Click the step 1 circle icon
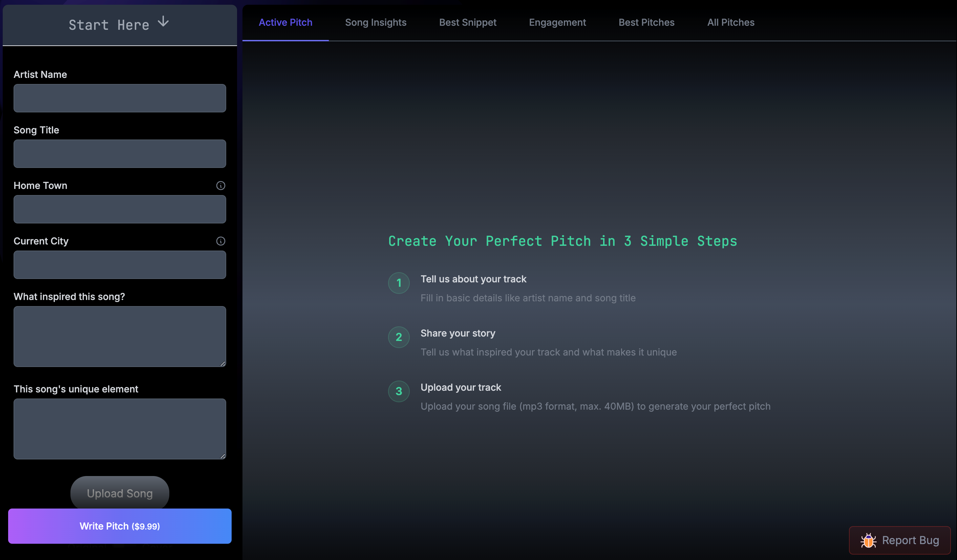Screen dimensions: 957x560 [399, 283]
